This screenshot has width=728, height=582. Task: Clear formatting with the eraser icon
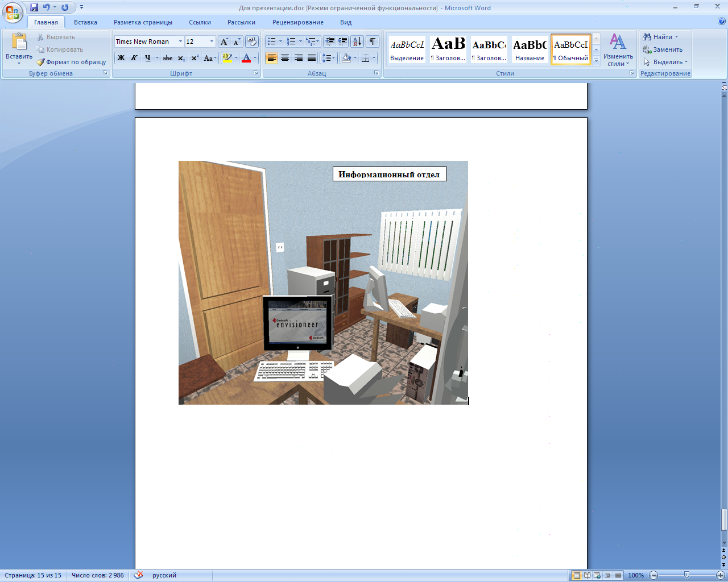252,41
